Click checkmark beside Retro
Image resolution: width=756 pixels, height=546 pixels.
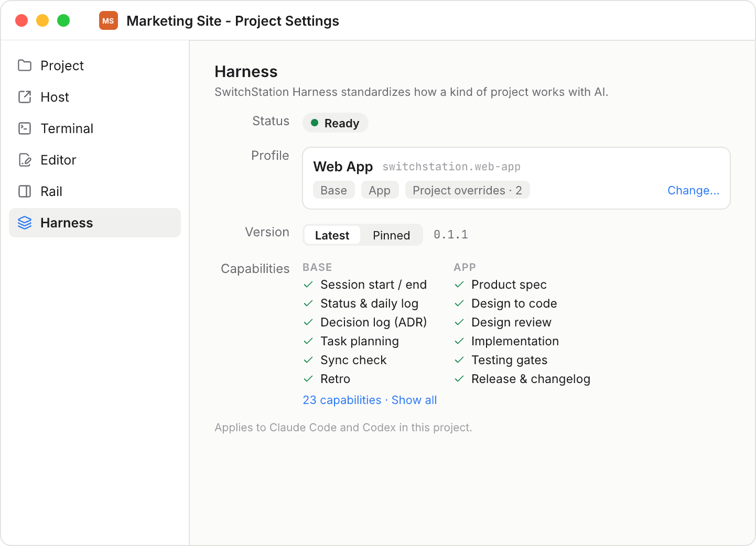(308, 379)
